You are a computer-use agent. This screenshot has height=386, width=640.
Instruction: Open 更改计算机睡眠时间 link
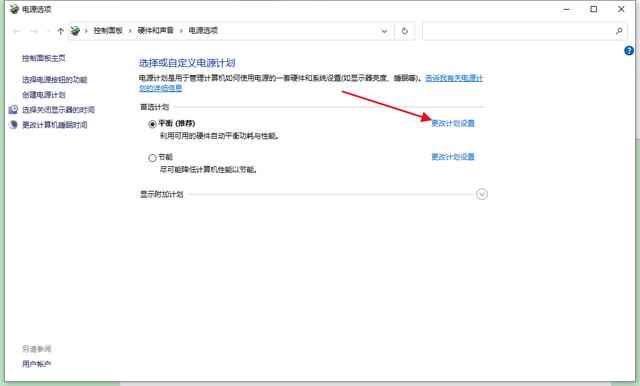click(55, 125)
